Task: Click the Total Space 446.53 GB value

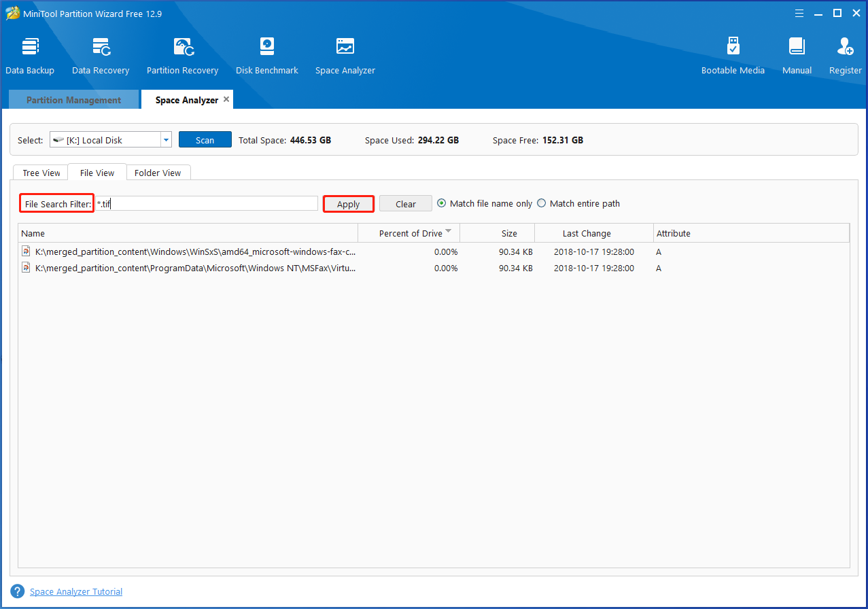Action: click(311, 140)
